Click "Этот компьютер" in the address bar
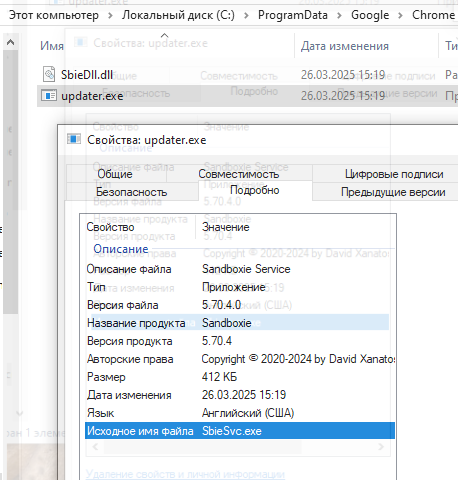The height and width of the screenshot is (480, 458). click(x=54, y=15)
